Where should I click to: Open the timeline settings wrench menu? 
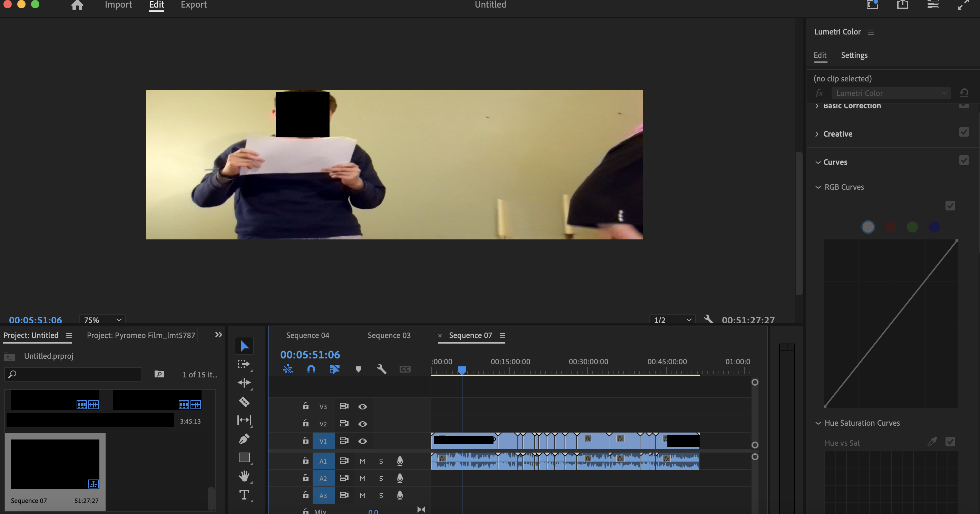pos(381,369)
